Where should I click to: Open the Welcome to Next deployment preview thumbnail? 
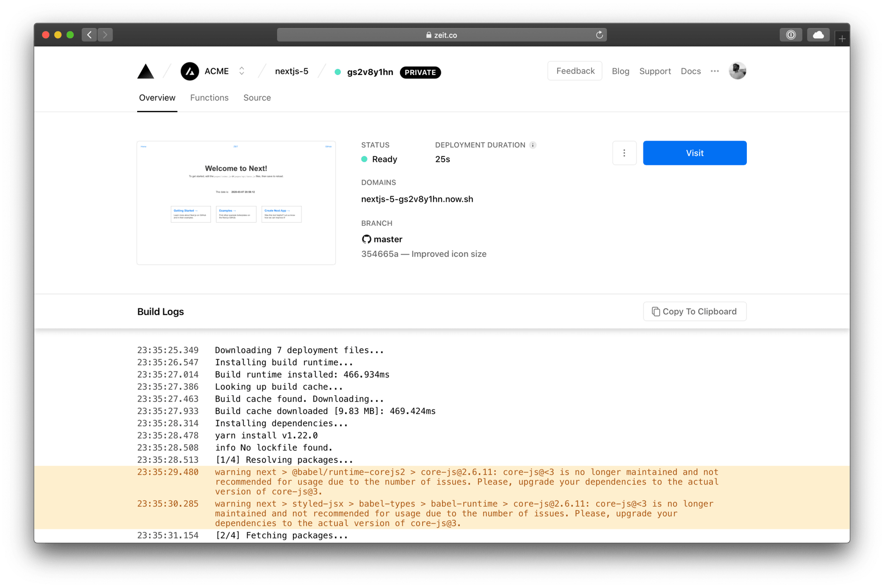236,203
